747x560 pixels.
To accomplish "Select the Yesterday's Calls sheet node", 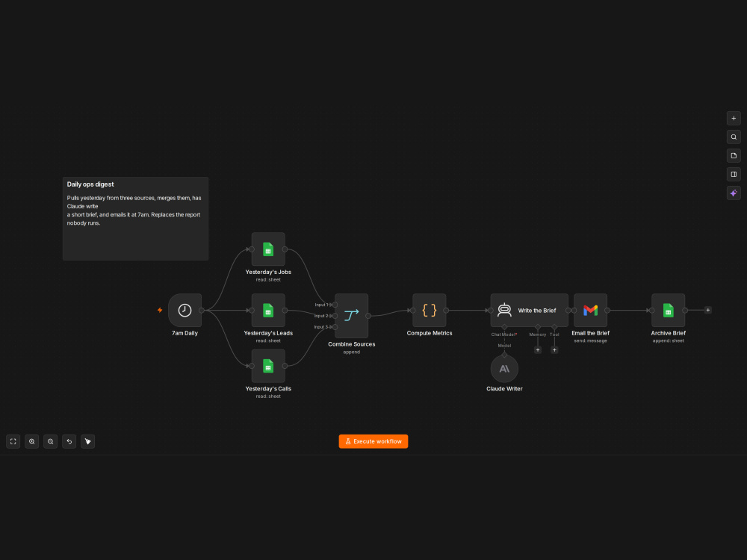I will (x=268, y=366).
